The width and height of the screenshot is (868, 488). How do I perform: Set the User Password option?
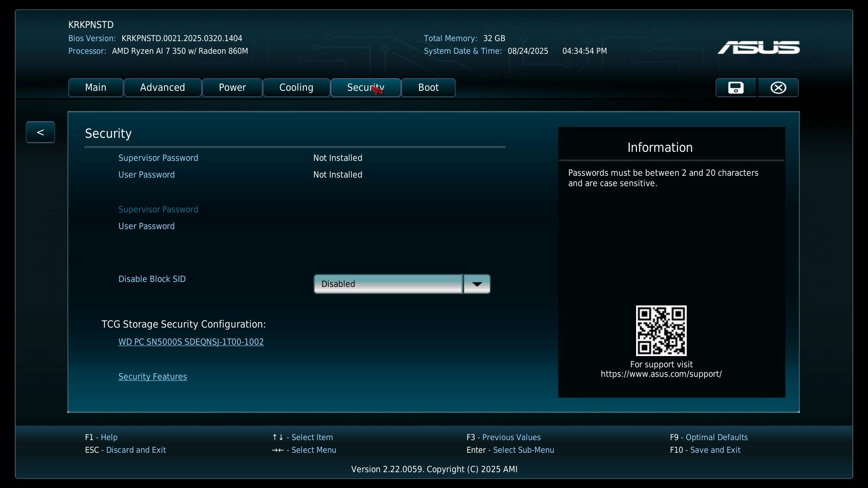(146, 226)
